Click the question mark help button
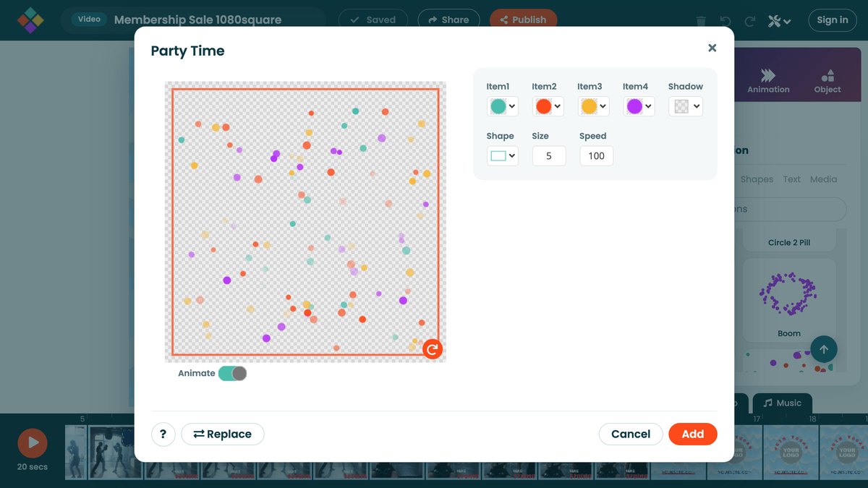The image size is (868, 488). (x=163, y=434)
